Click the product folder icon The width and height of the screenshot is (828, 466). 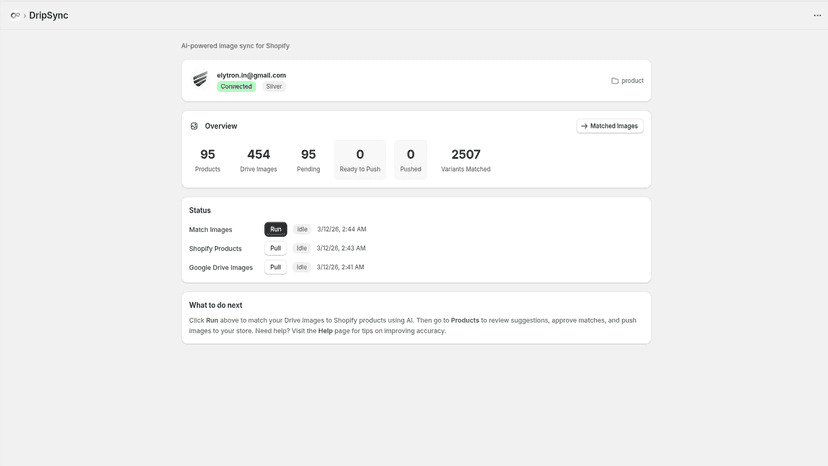pos(615,81)
